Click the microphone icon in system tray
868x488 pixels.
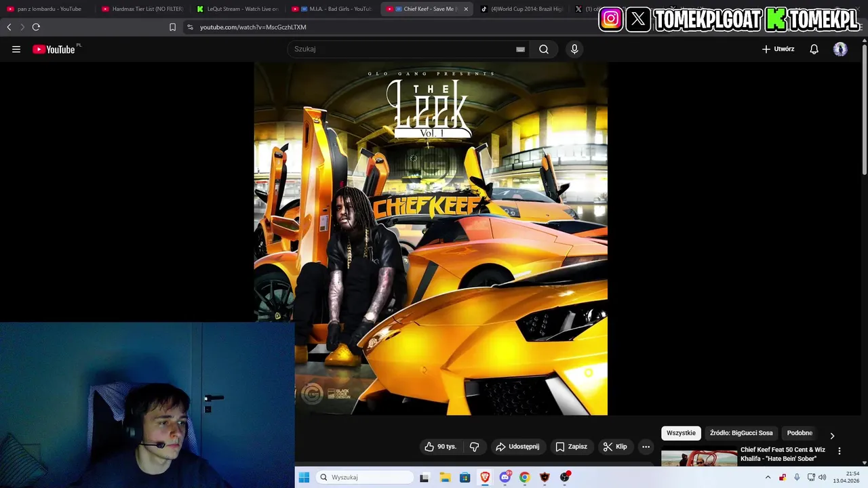[797, 477]
